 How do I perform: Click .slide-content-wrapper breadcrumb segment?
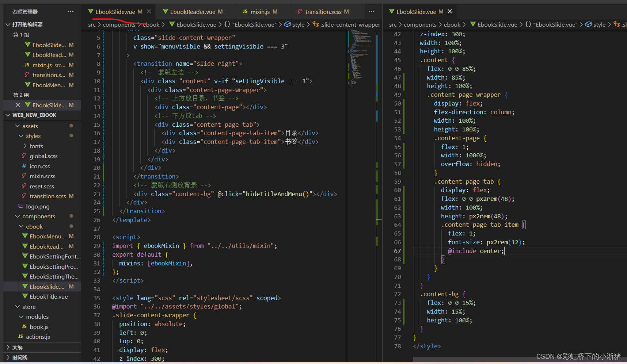(350, 24)
